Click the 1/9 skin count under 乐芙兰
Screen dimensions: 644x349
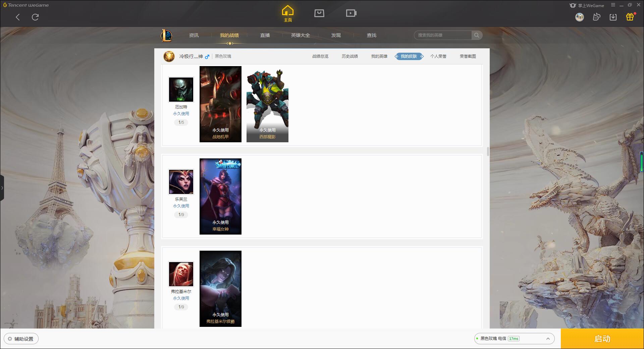tap(181, 215)
